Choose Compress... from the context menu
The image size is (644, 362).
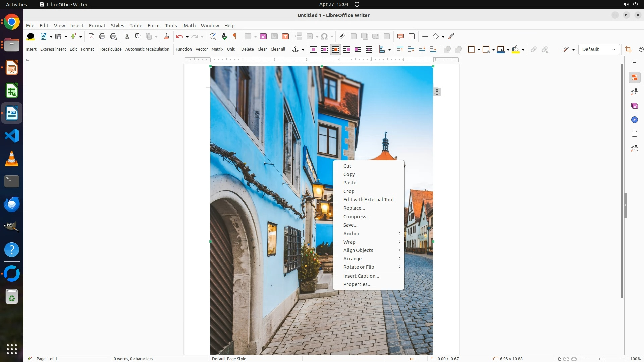click(357, 217)
